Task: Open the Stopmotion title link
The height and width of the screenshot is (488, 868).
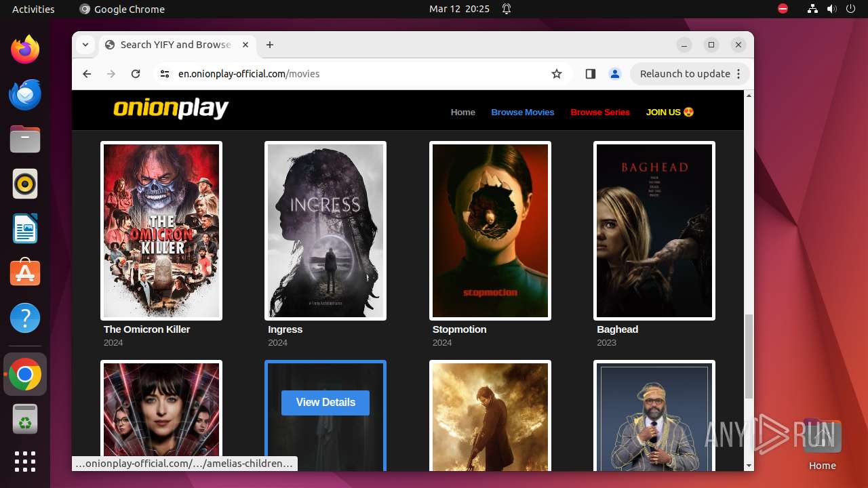Action: tap(459, 329)
